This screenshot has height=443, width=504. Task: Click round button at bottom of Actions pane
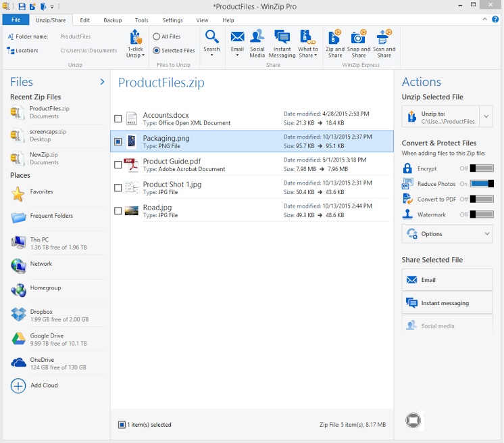[413, 421]
